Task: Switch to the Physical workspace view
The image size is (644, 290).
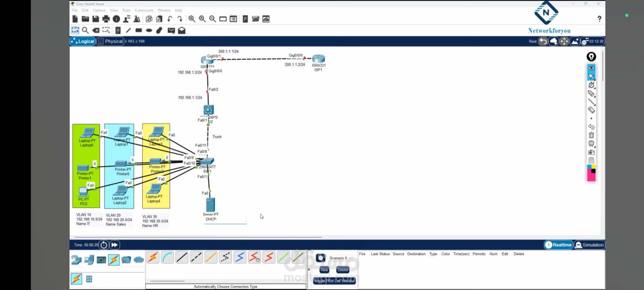Action: [x=110, y=41]
